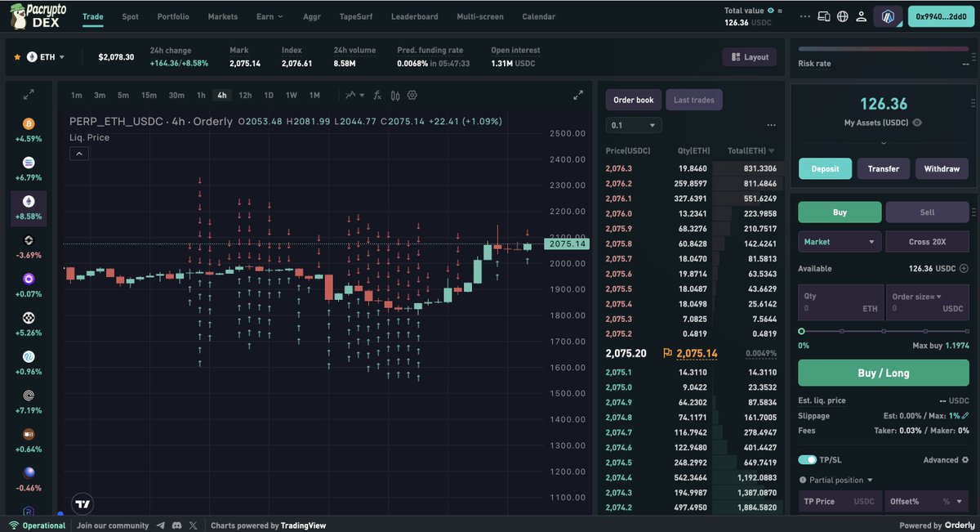The height and width of the screenshot is (532, 980).
Task: Open the Cross 20X leverage dropdown
Action: [927, 241]
